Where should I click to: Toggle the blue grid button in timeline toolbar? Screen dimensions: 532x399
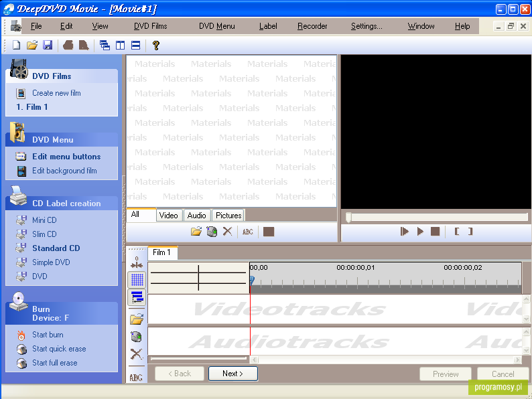(137, 280)
